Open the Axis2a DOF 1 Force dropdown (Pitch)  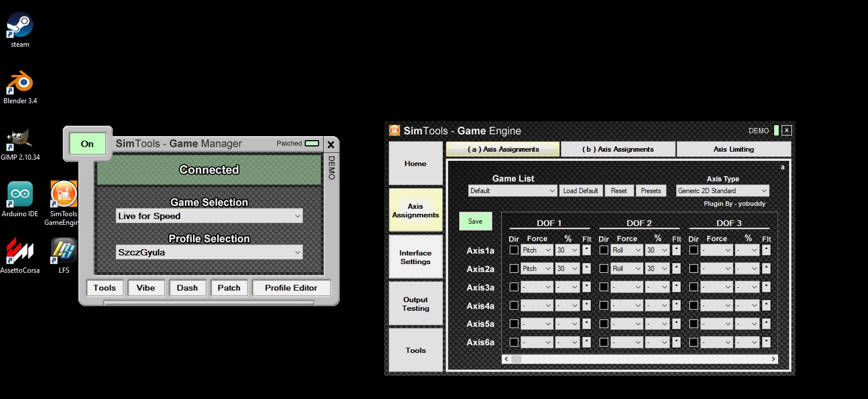click(537, 269)
